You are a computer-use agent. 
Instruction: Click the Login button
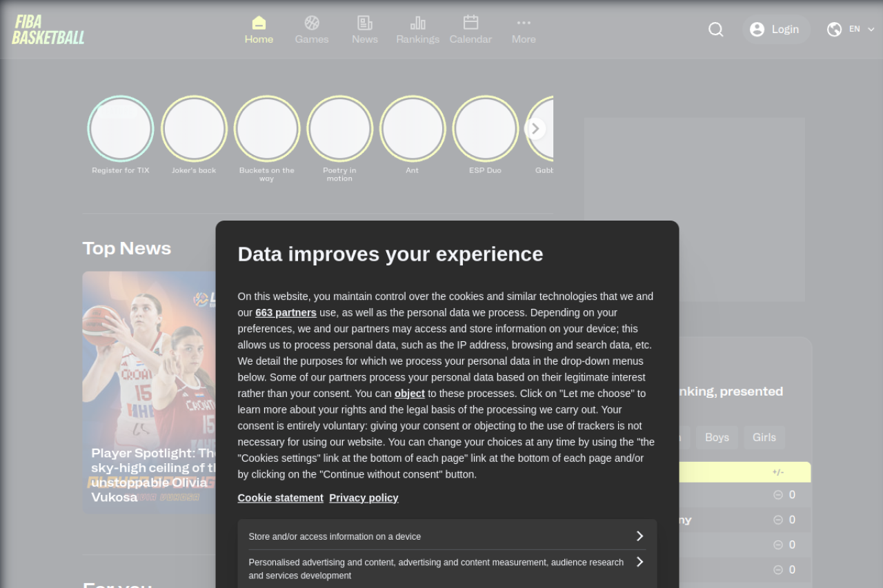pos(776,30)
